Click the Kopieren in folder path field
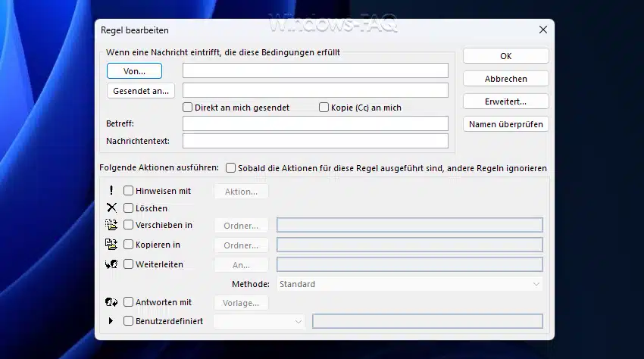644x359 pixels. pyautogui.click(x=410, y=245)
